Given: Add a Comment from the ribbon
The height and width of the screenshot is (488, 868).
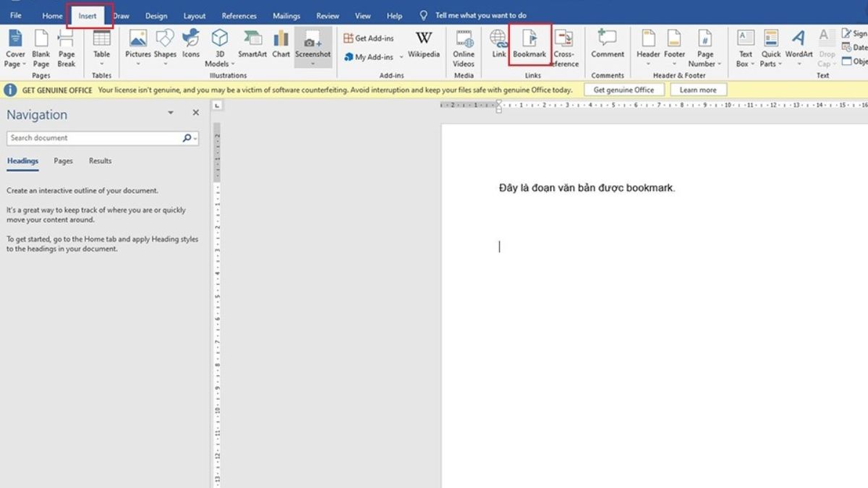Looking at the screenshot, I should [607, 43].
